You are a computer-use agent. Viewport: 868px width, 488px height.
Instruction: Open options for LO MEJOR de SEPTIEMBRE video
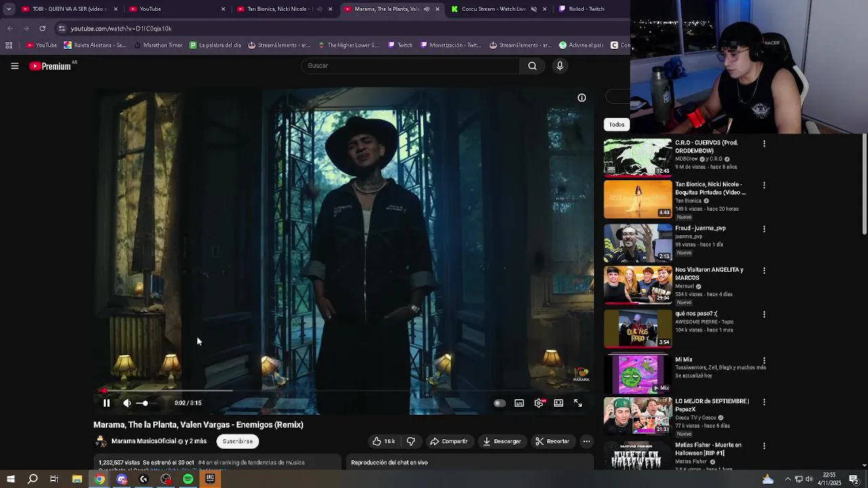click(764, 402)
